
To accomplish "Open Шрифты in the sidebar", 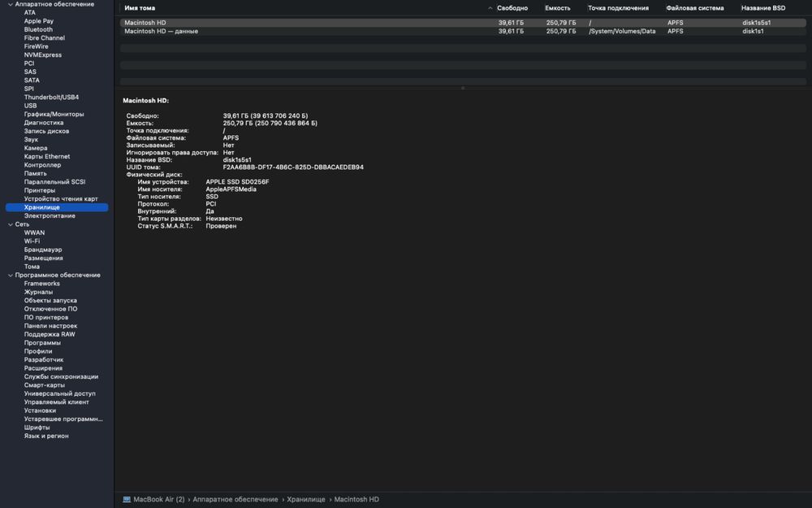I will click(37, 428).
